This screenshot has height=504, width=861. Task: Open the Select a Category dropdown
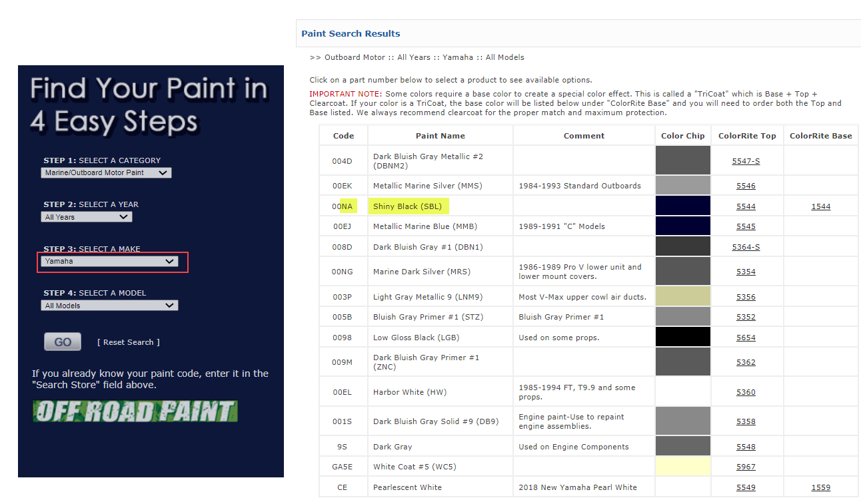point(106,172)
